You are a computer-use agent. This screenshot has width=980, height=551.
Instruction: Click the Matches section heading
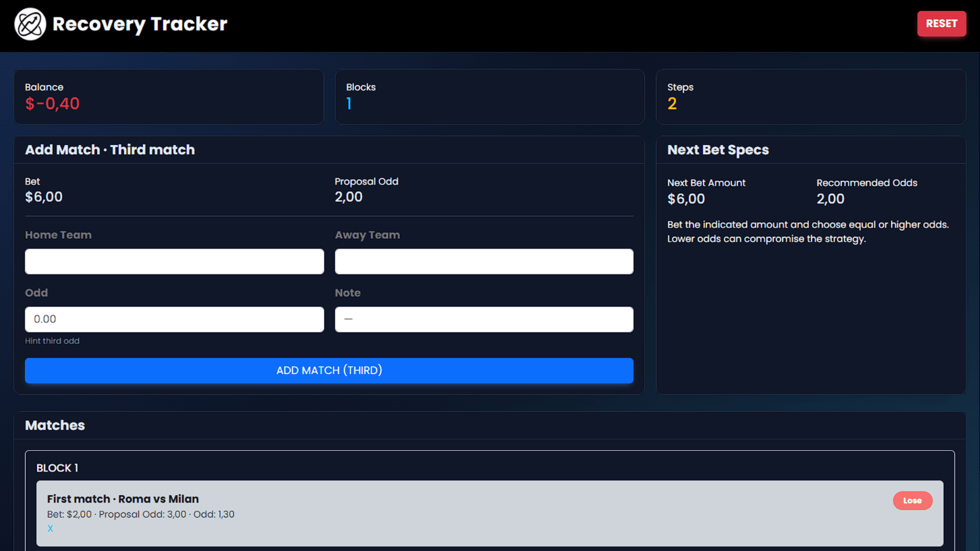(55, 425)
